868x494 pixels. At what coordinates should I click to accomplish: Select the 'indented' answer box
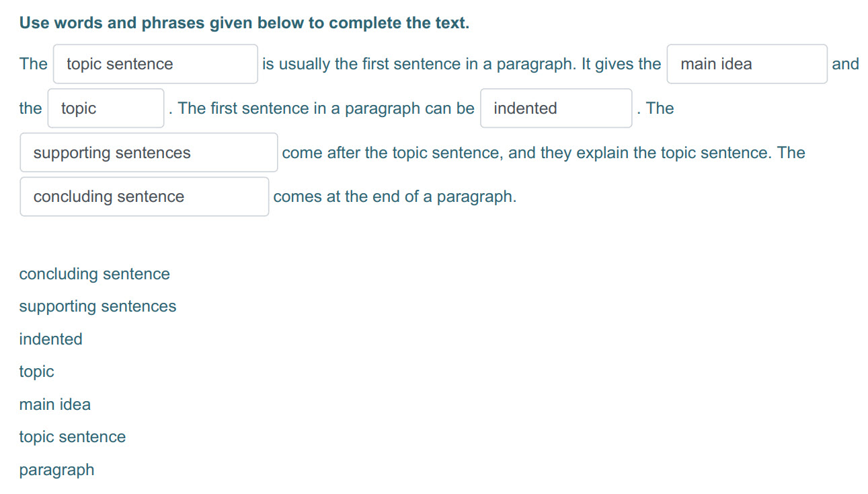tap(556, 108)
